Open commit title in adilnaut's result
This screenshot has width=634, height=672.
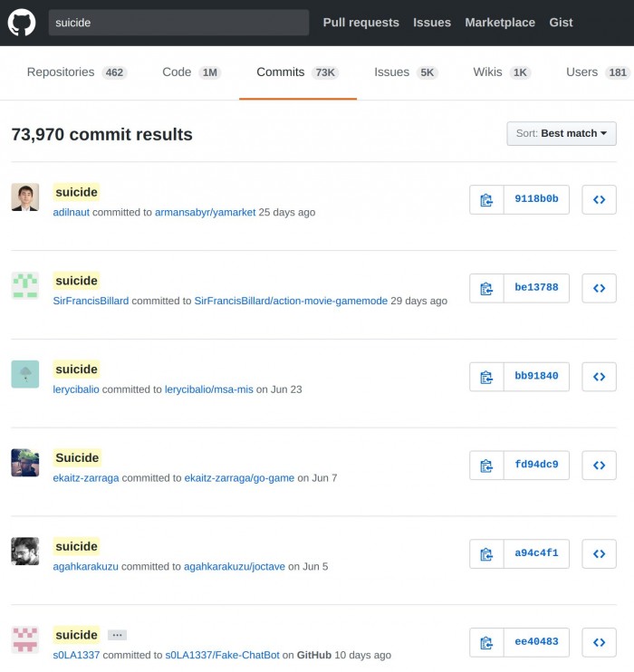point(76,192)
